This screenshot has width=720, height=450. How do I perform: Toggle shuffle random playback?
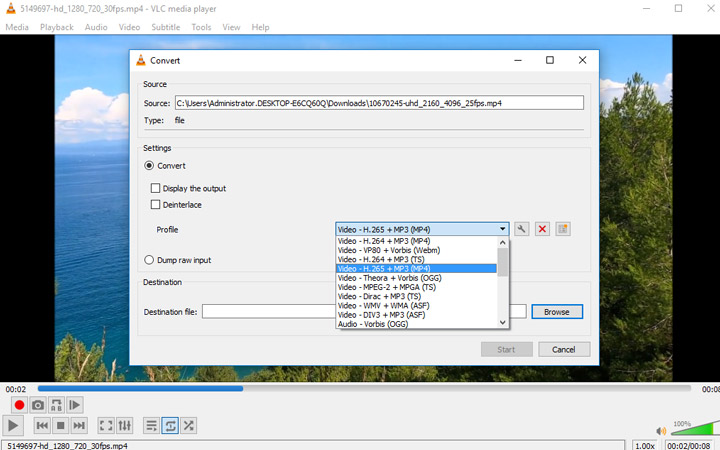click(x=188, y=426)
